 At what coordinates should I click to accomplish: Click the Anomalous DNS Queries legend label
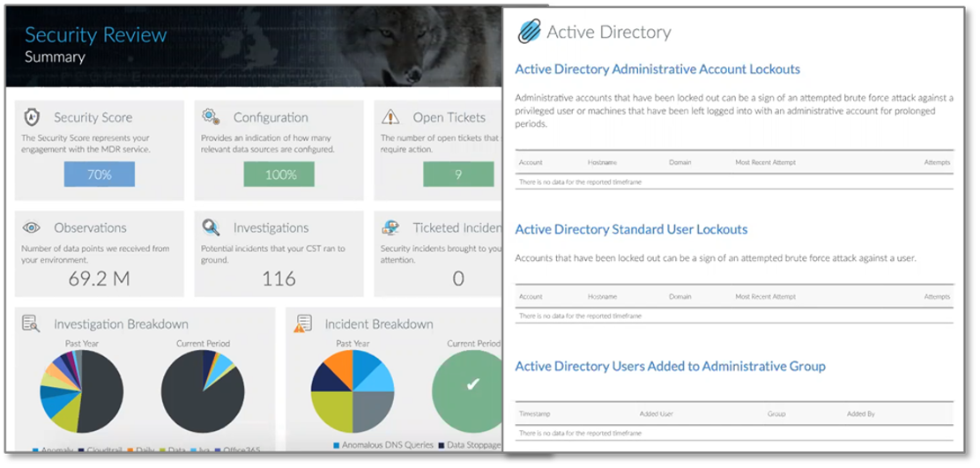[x=388, y=445]
